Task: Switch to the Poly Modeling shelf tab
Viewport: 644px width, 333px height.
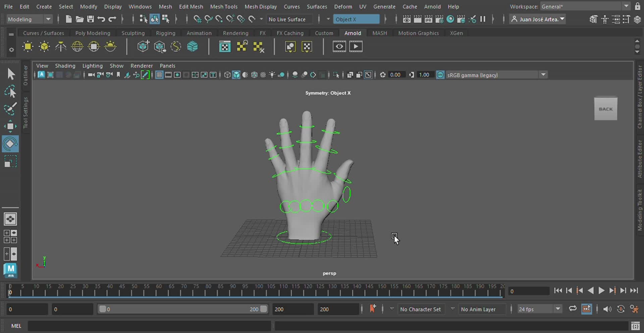Action: (x=93, y=33)
